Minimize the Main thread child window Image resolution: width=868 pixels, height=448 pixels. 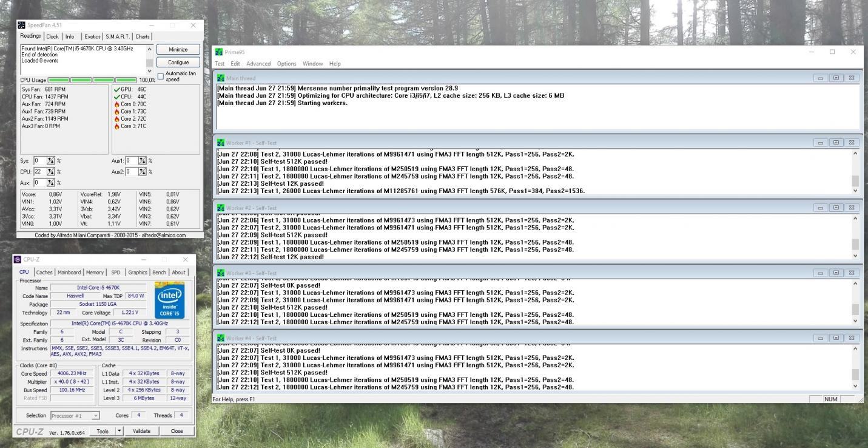coord(820,78)
